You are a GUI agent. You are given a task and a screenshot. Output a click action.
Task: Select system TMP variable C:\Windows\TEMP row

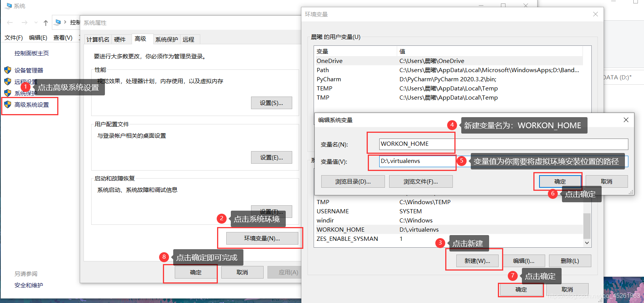click(x=449, y=202)
